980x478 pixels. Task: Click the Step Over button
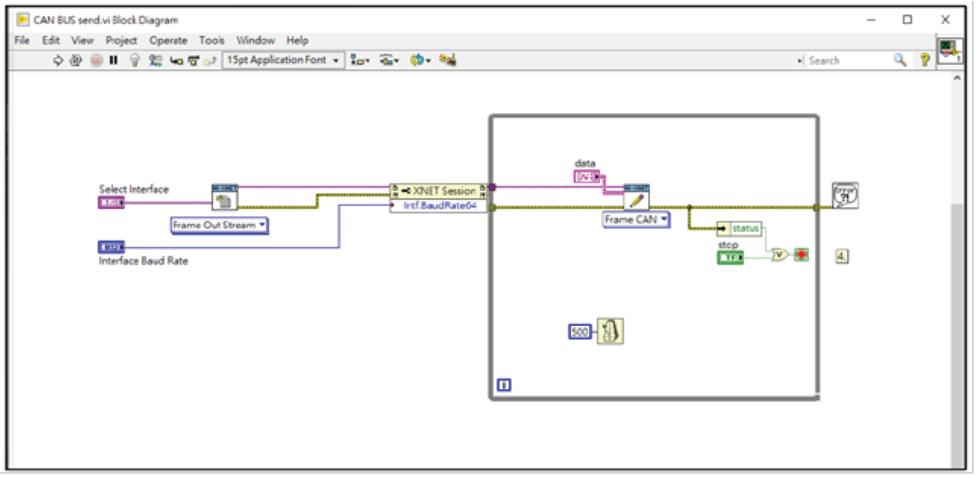(194, 60)
